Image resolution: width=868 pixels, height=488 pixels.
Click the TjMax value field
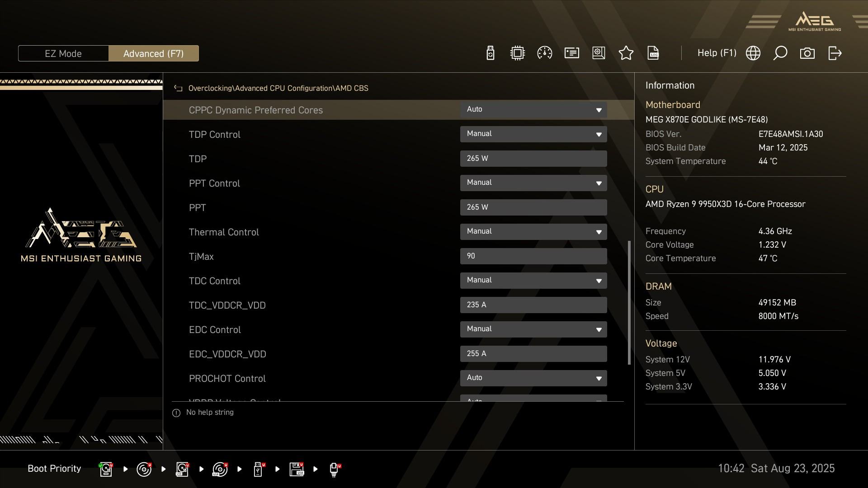pos(533,256)
